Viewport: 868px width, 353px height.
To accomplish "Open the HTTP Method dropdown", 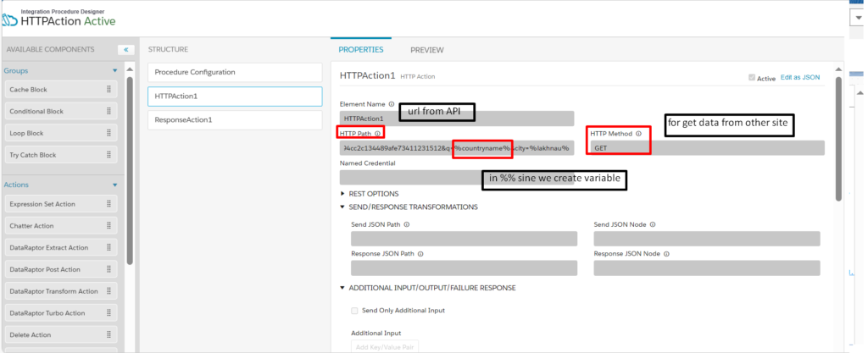I will coord(707,148).
